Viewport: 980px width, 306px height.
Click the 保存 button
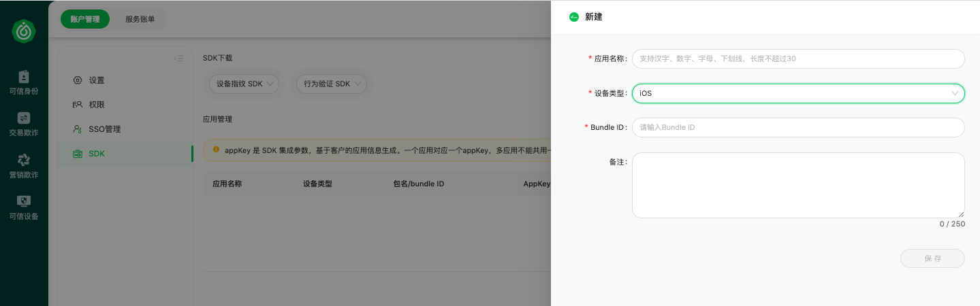click(932, 258)
